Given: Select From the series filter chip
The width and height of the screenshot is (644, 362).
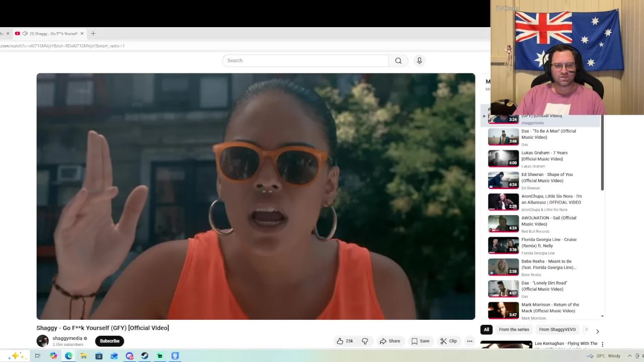Looking at the screenshot, I should (514, 330).
